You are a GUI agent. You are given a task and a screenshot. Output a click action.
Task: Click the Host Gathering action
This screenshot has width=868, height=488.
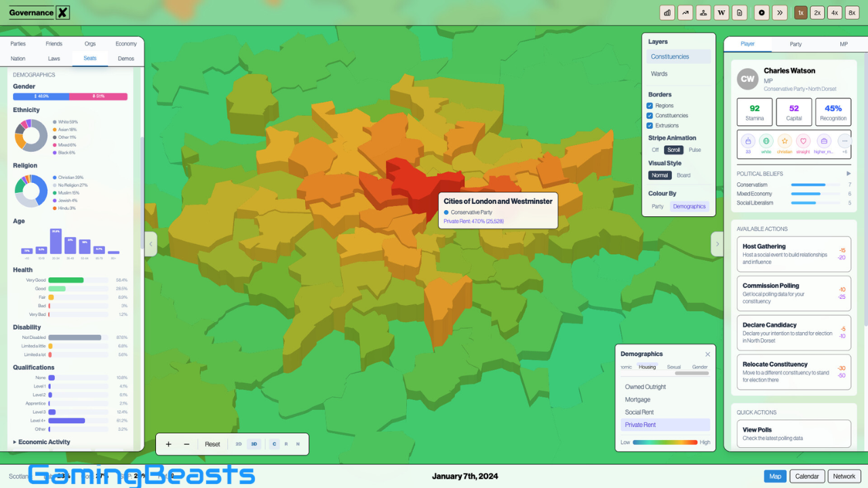point(793,253)
